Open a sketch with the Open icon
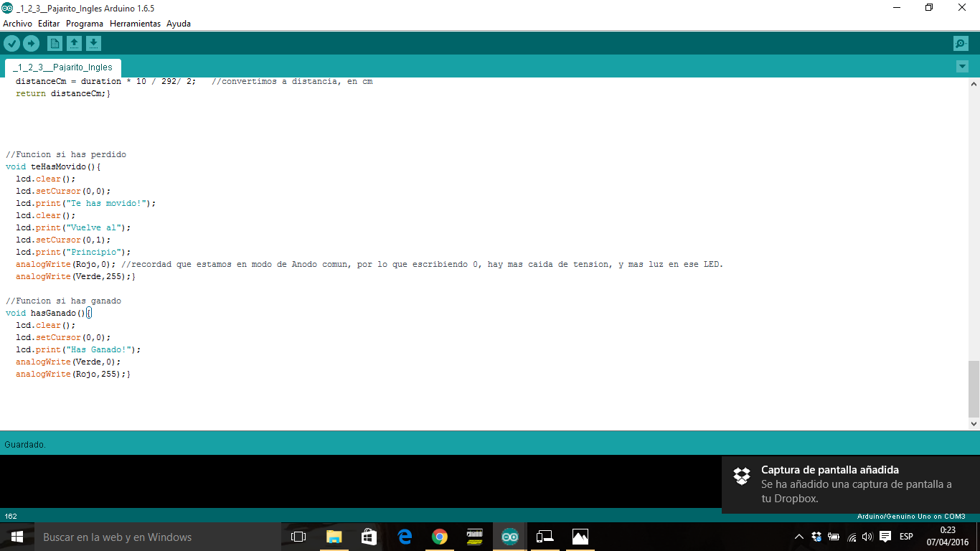This screenshot has height=551, width=980. (x=74, y=44)
